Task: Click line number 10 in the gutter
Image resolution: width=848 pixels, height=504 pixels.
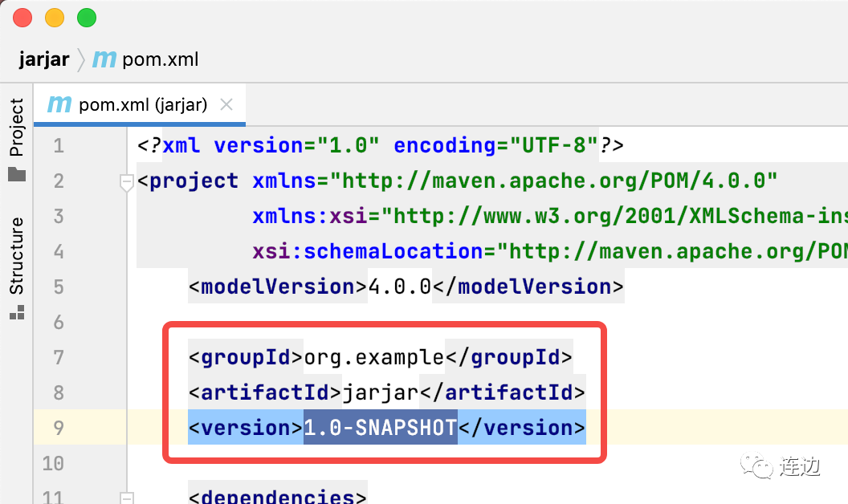Action: (53, 463)
